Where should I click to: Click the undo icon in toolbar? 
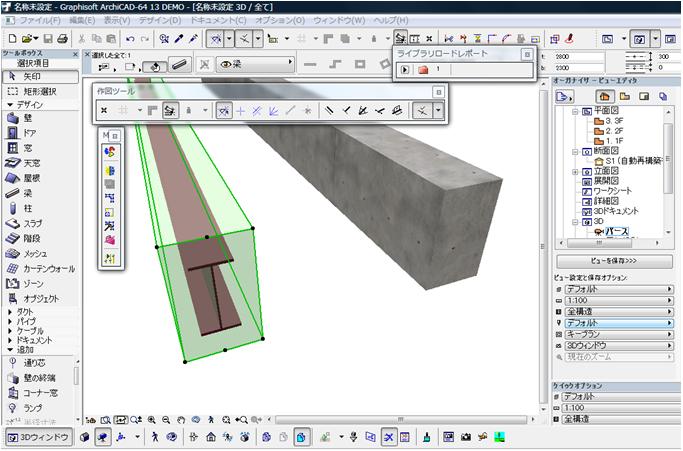coord(130,38)
